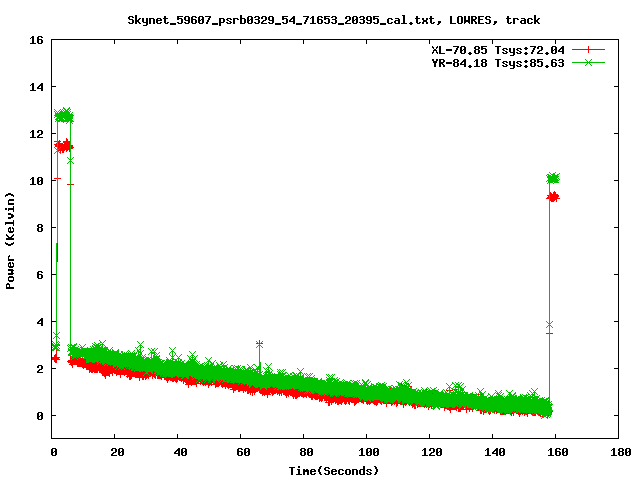
Task: Click the y-axis tick label 10
Action: 36,181
